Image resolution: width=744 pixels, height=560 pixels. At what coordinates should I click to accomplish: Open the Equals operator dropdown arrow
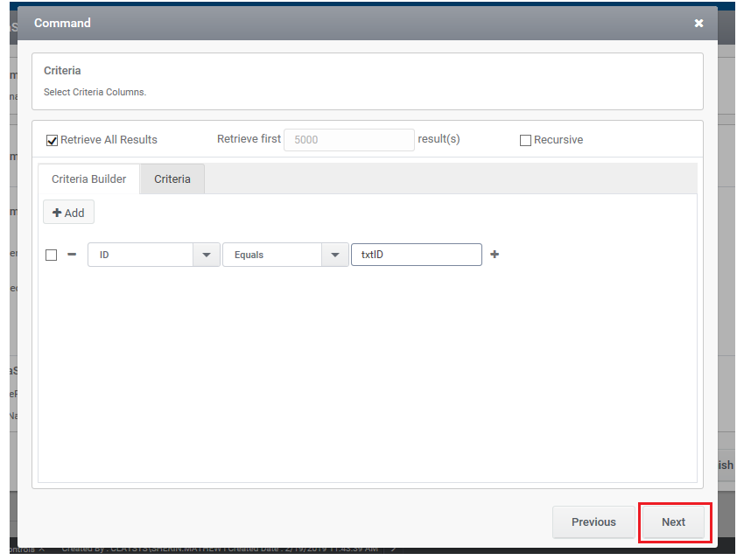pos(335,255)
